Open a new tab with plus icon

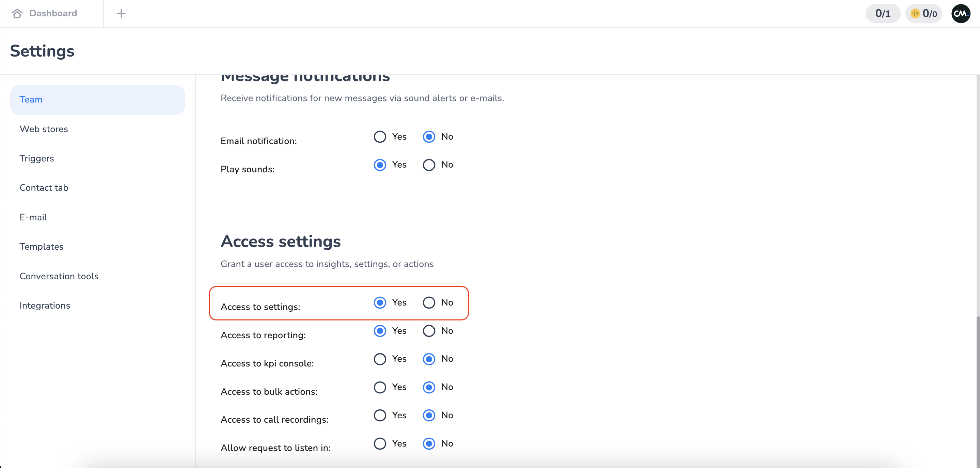point(121,13)
